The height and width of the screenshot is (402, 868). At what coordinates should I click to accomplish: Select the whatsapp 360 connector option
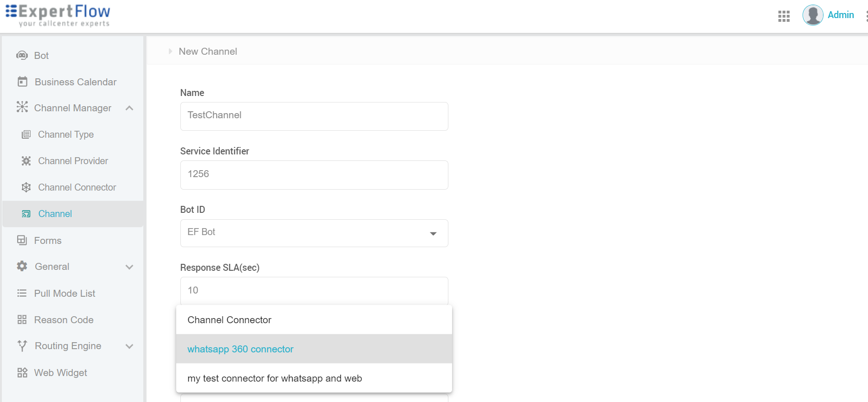[x=240, y=349]
